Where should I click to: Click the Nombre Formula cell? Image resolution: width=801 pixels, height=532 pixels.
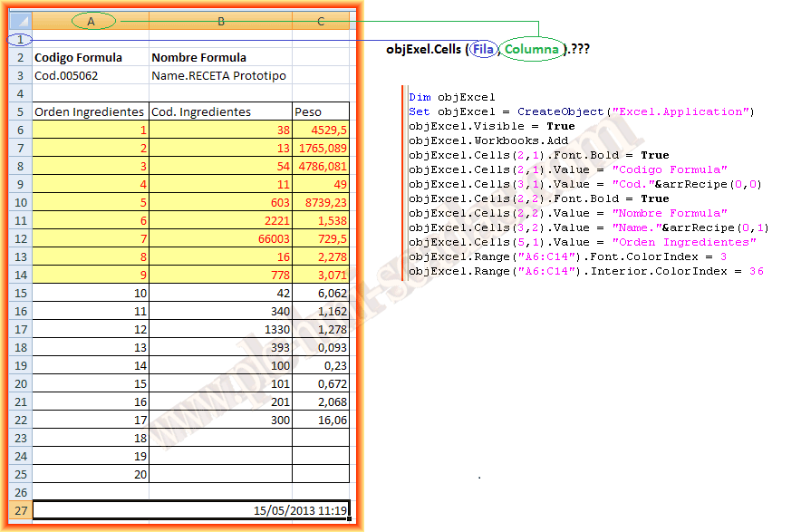(x=220, y=58)
